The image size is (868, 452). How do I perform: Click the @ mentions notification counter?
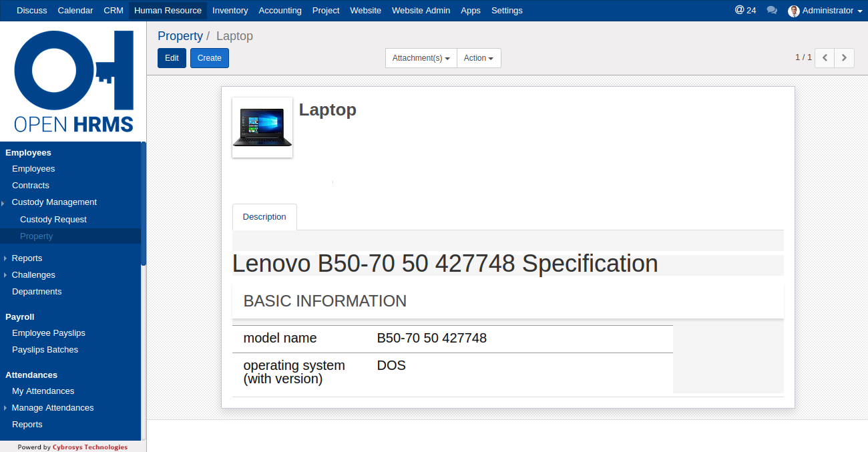coord(745,11)
